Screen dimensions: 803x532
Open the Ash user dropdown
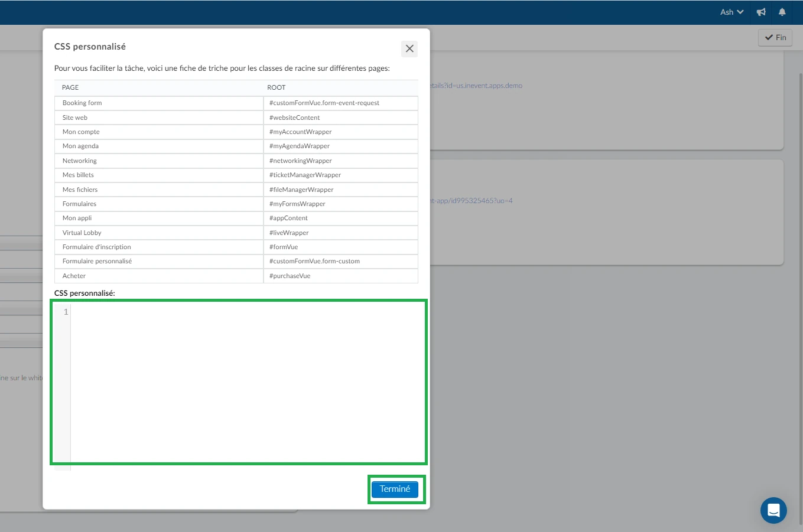tap(732, 12)
